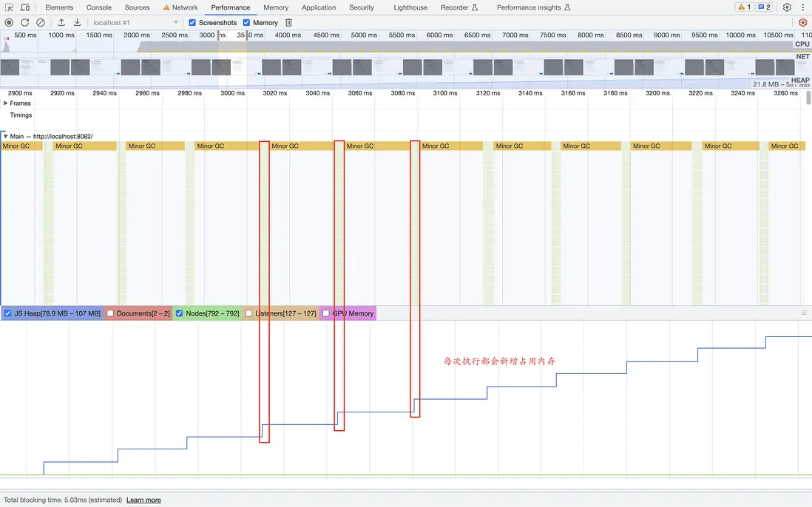Switch to the Security tab
The image size is (812, 507).
362,7
